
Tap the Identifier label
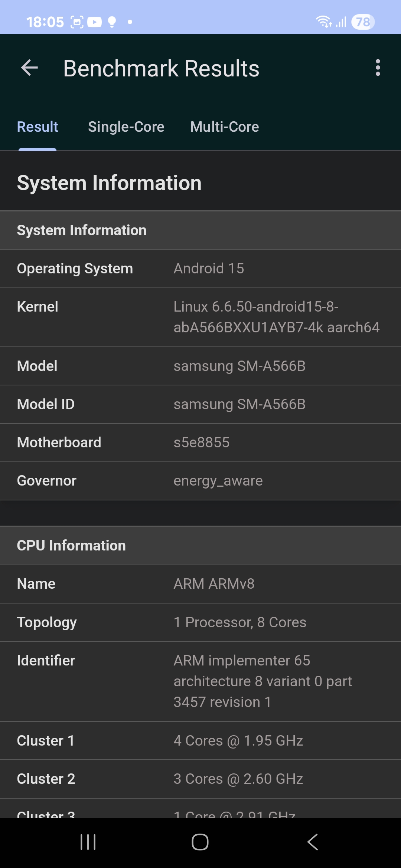point(46,661)
